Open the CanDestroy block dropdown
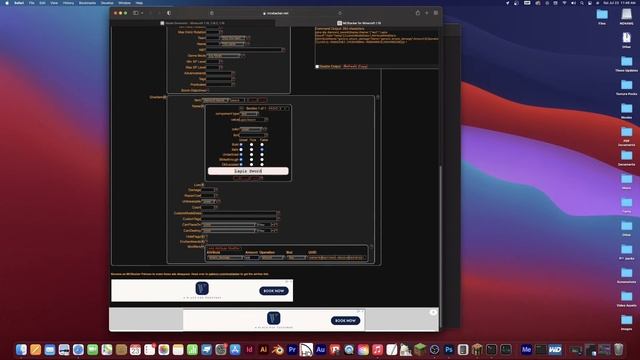Viewport: 640px width, 360px height. coord(229,231)
